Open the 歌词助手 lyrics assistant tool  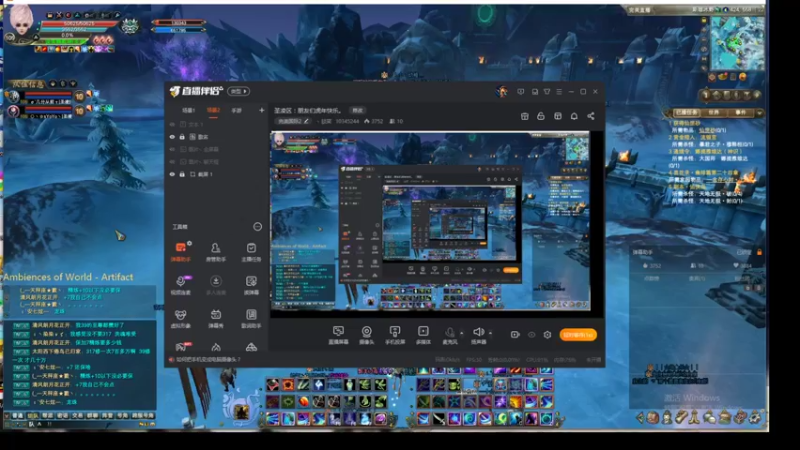coord(251,318)
